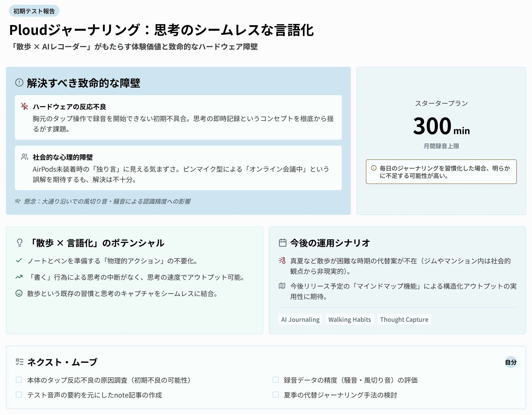532x415 pixels.
Task: Click the info icon in the 300 min warning box
Action: click(373, 168)
